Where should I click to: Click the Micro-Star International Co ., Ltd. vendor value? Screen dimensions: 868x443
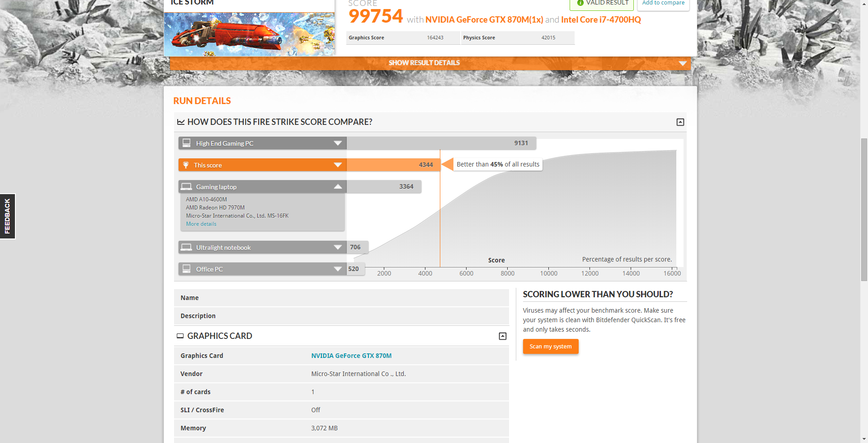click(359, 374)
